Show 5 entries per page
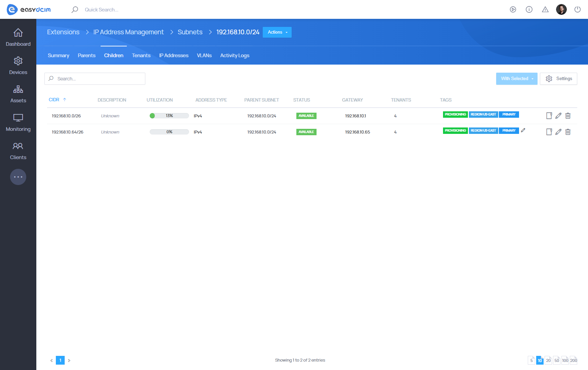This screenshot has width=588, height=370. 531,360
